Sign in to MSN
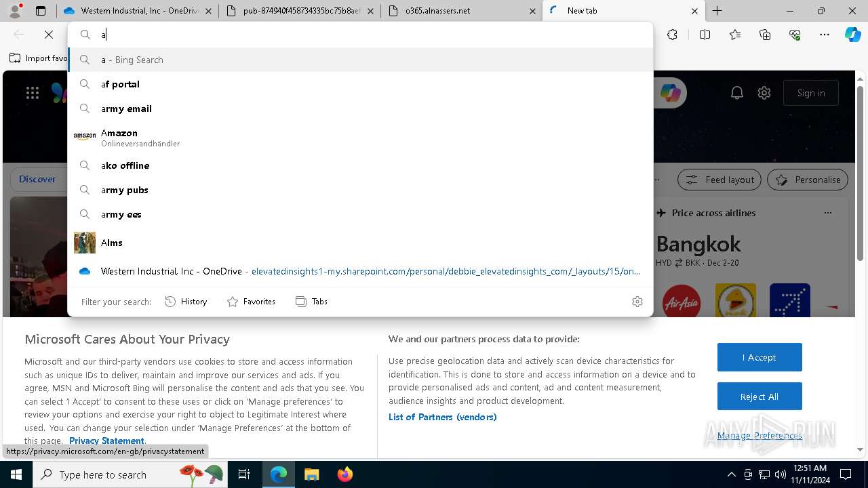The height and width of the screenshot is (488, 868). (x=811, y=94)
